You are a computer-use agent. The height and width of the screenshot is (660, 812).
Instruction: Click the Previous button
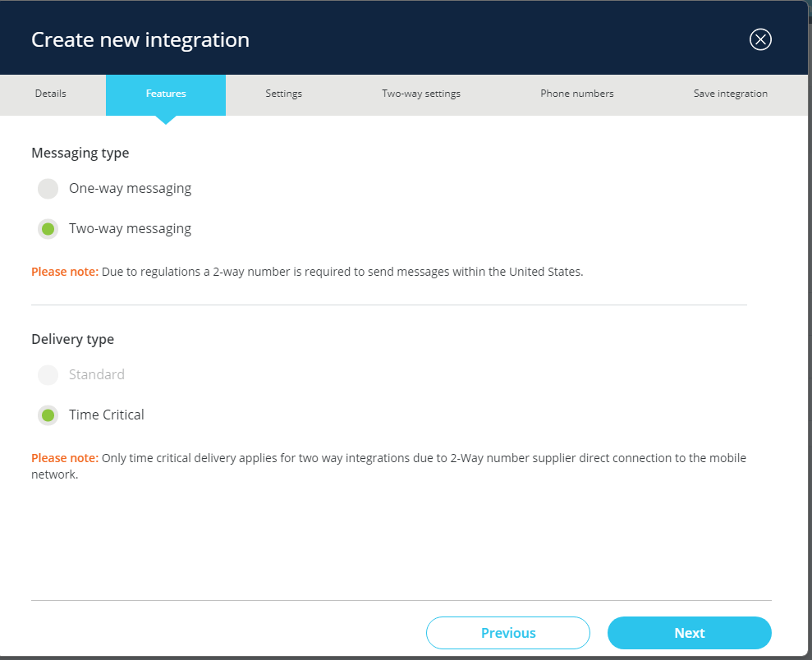[507, 633]
